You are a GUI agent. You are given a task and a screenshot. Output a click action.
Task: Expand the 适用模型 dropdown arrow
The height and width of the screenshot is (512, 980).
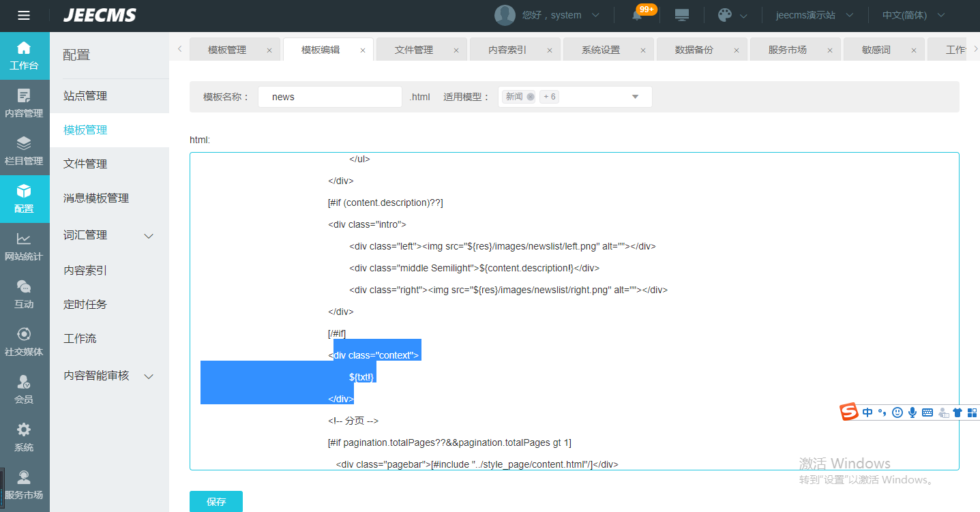tap(635, 97)
